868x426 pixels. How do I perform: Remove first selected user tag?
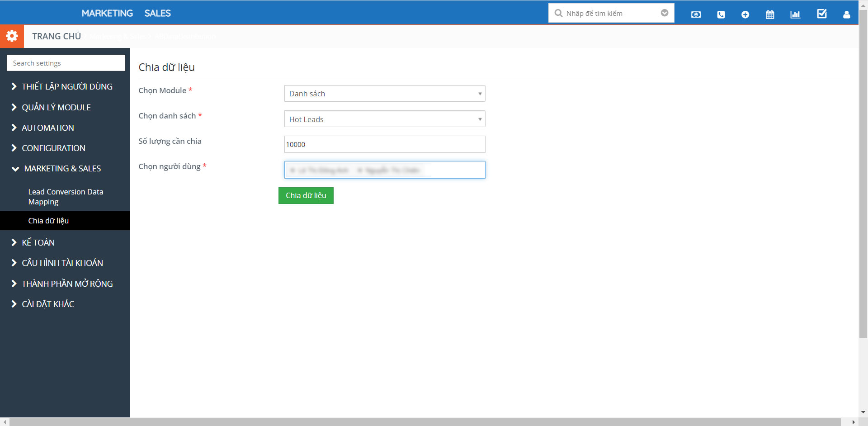click(x=292, y=170)
